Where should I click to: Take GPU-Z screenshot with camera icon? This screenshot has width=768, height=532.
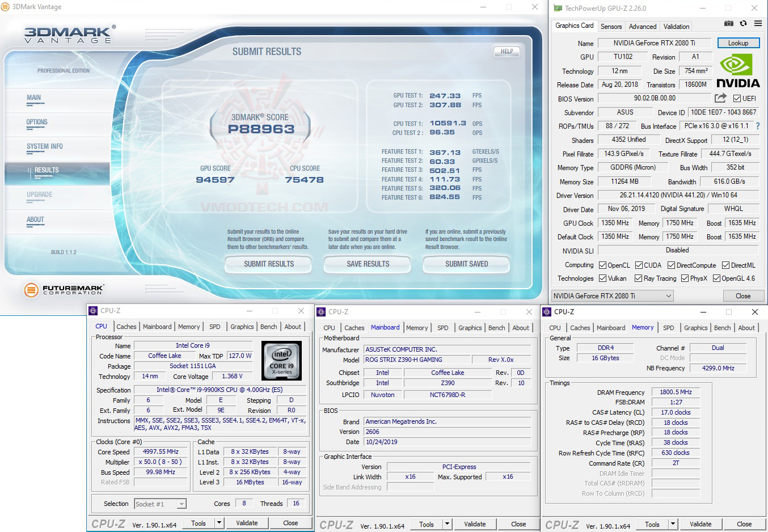click(729, 23)
